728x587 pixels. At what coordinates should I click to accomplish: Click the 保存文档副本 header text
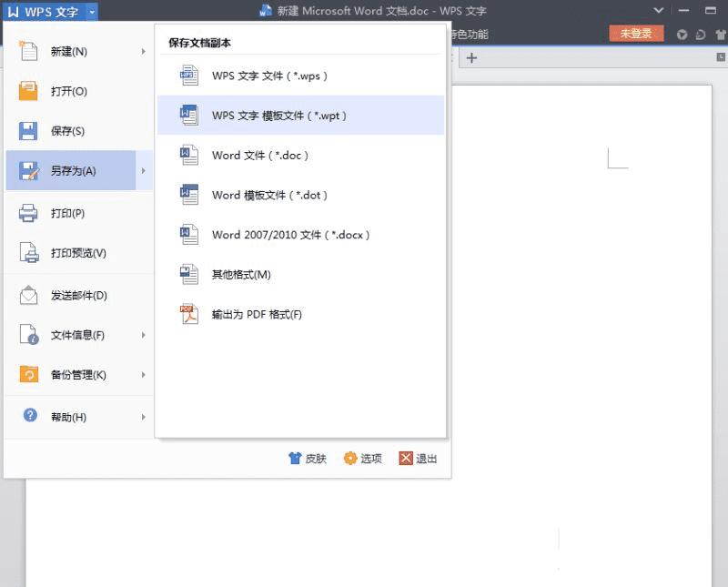click(199, 43)
